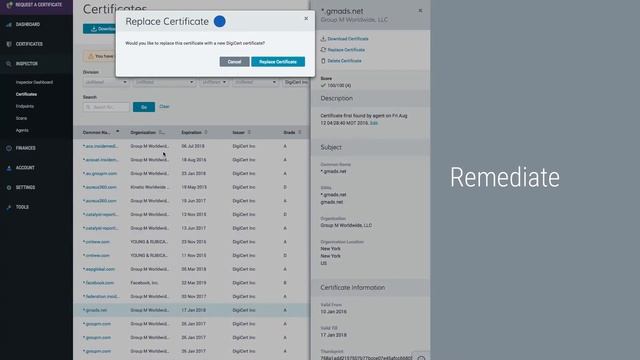This screenshot has width=640, height=360.
Task: Click the Kinetic Worldwide organization cell
Action: (x=150, y=187)
